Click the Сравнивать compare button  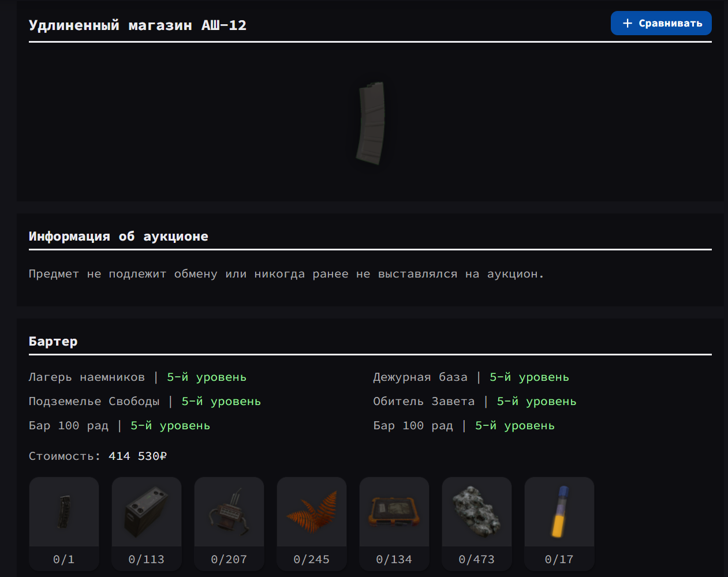pyautogui.click(x=661, y=23)
